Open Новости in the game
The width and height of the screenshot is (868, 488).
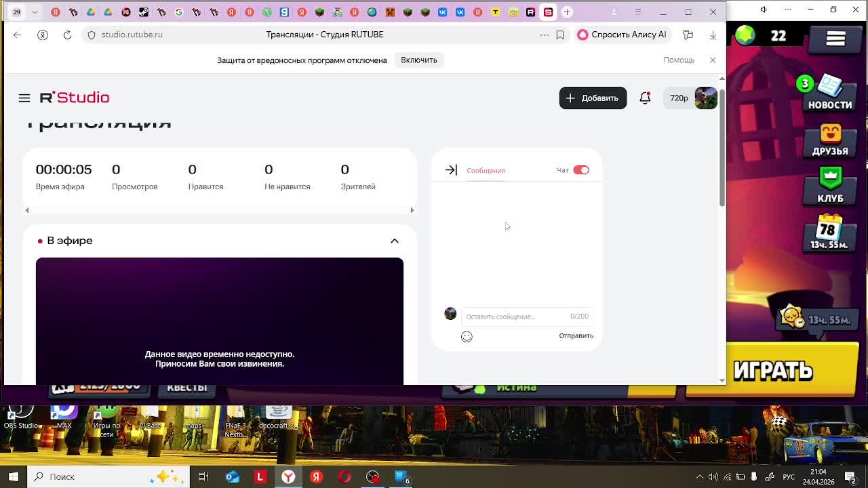pos(829,93)
